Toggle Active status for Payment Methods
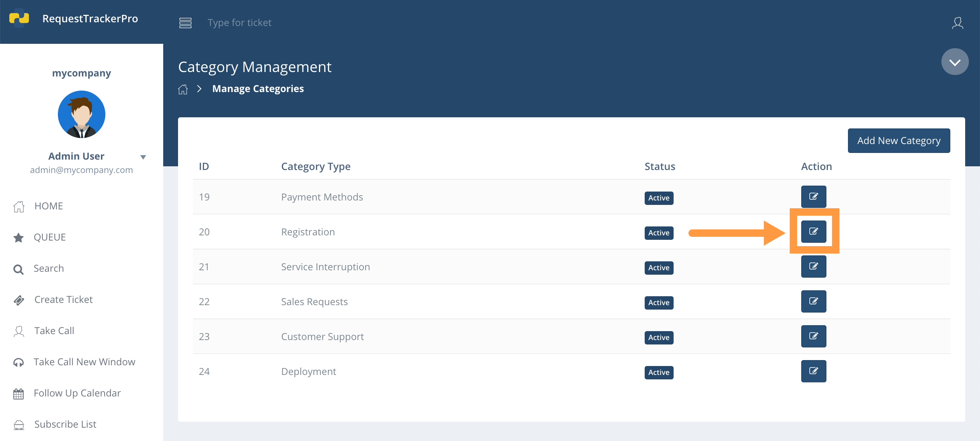 tap(658, 197)
